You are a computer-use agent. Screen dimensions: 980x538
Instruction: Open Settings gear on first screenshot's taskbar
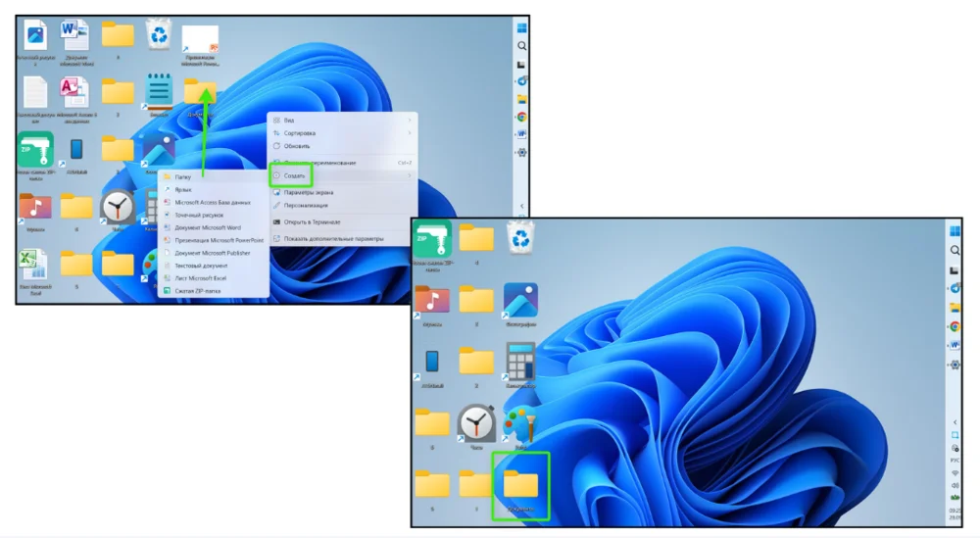pos(522,153)
